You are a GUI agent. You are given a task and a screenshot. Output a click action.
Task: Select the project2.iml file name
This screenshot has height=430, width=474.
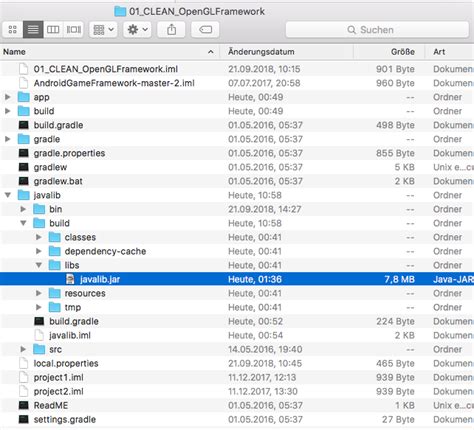(58, 391)
